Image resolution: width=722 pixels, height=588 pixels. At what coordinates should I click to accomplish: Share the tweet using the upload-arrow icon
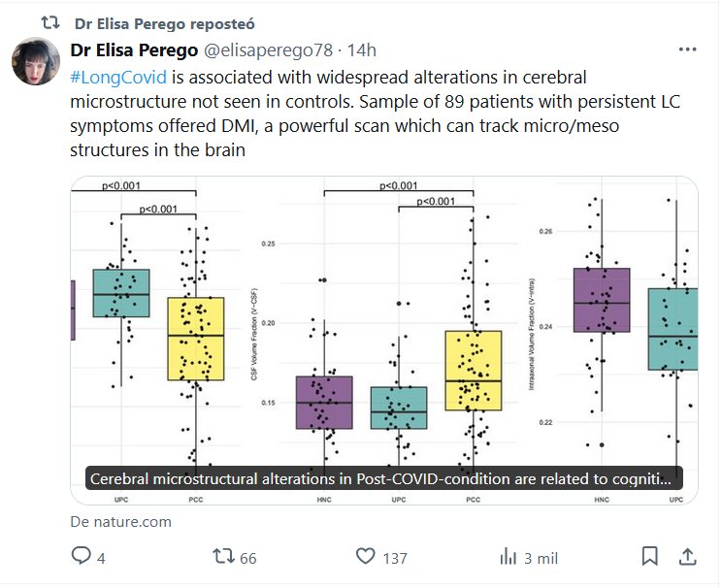point(686,556)
